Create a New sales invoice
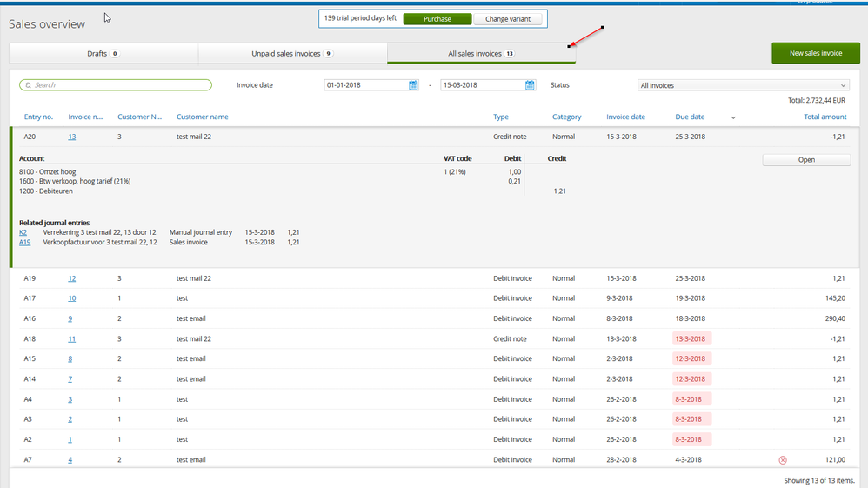This screenshot has width=868, height=488. click(816, 53)
